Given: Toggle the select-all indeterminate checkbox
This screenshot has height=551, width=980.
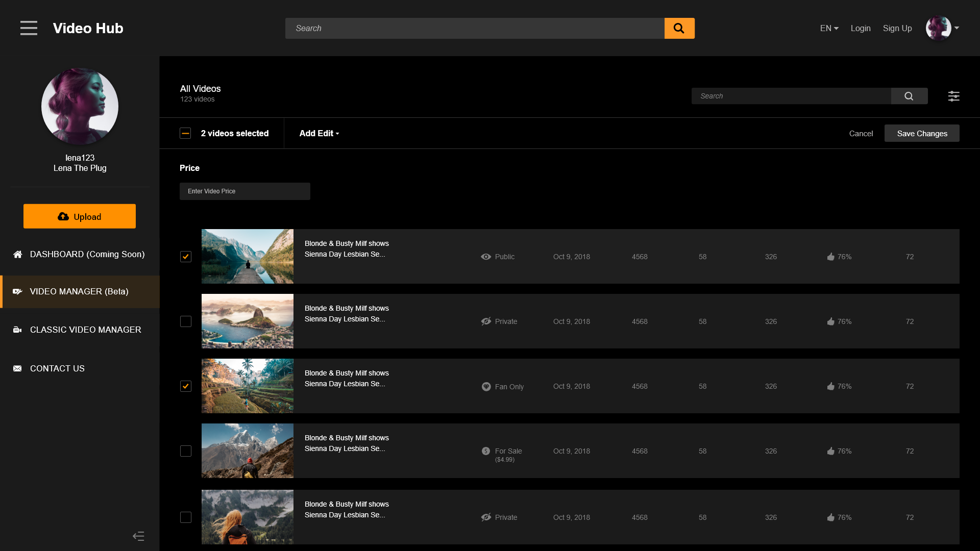Looking at the screenshot, I should coord(185,133).
